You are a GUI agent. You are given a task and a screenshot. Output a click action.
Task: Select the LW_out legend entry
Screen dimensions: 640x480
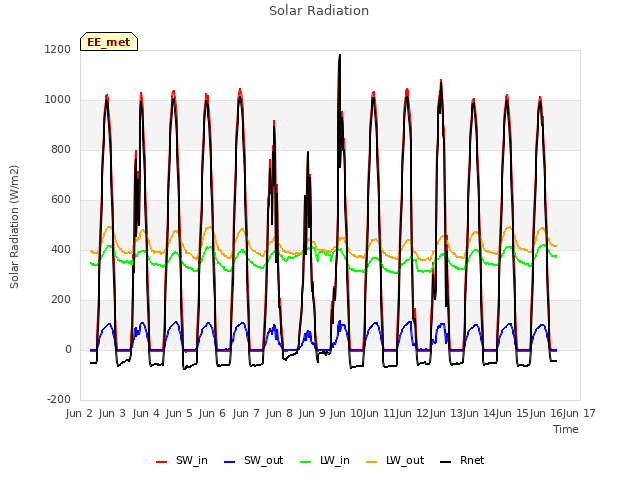pos(395,461)
